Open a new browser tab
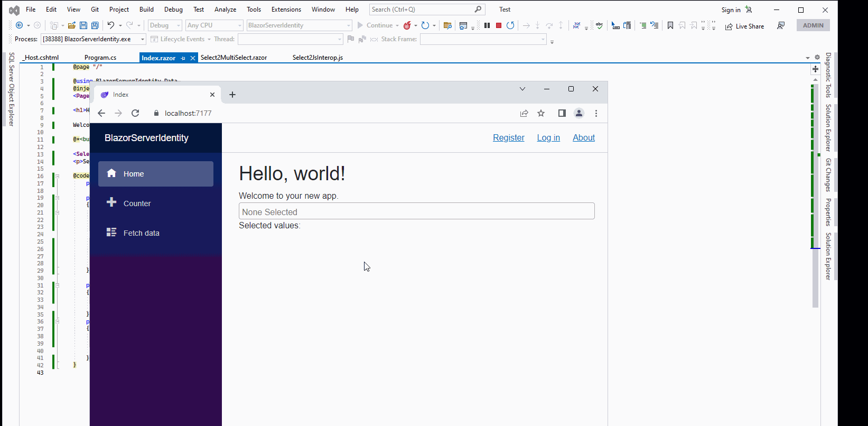This screenshot has width=868, height=426. click(x=232, y=95)
